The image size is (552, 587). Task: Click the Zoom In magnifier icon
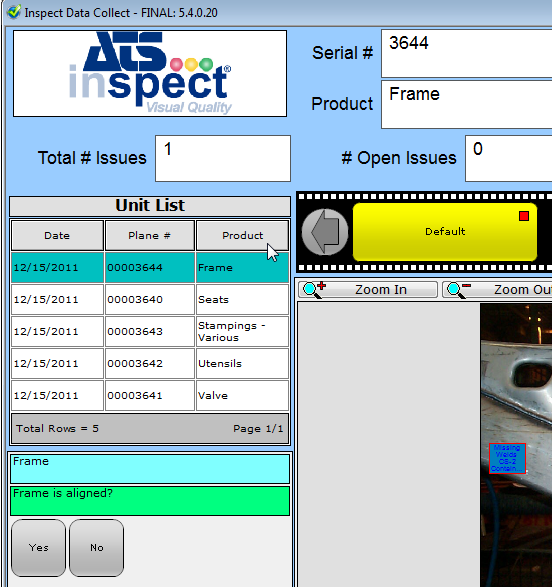tap(314, 290)
